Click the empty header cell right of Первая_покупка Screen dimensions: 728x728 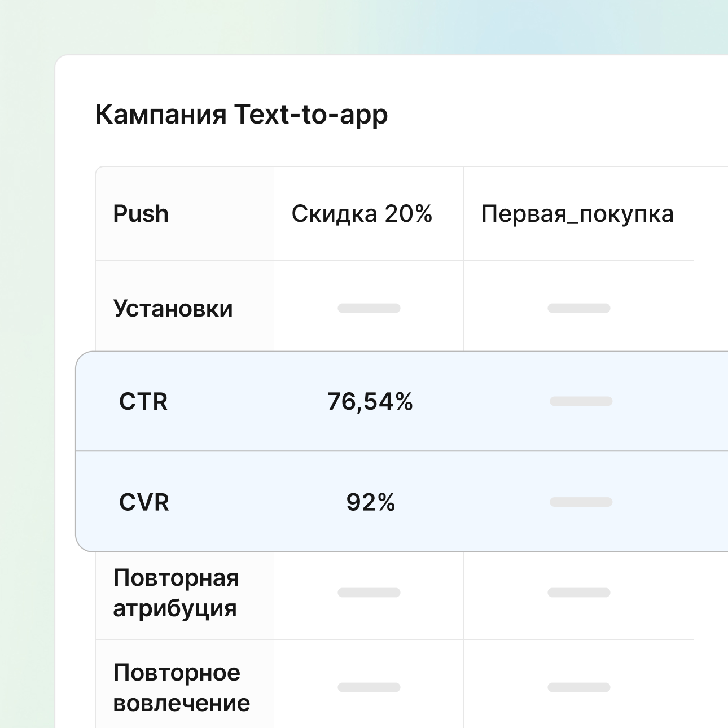pos(711,214)
